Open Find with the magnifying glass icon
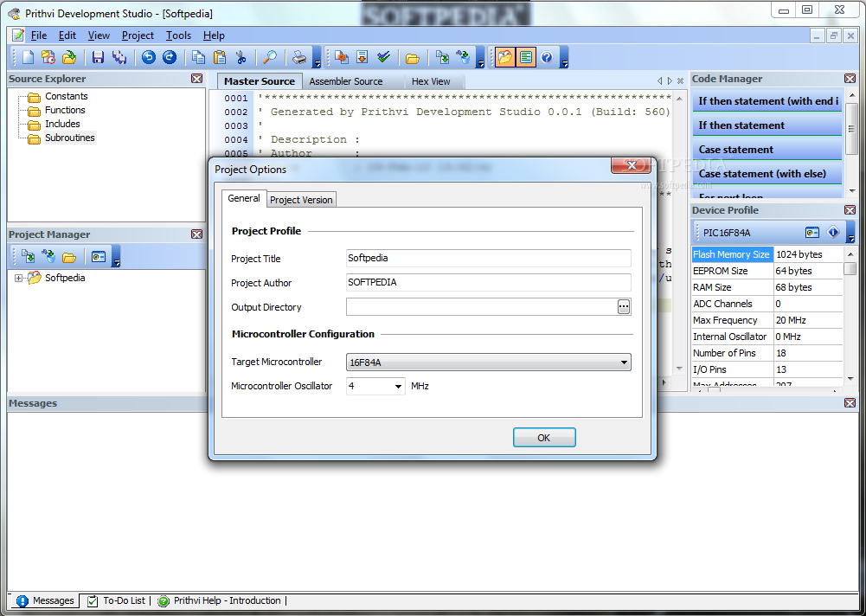 [270, 57]
